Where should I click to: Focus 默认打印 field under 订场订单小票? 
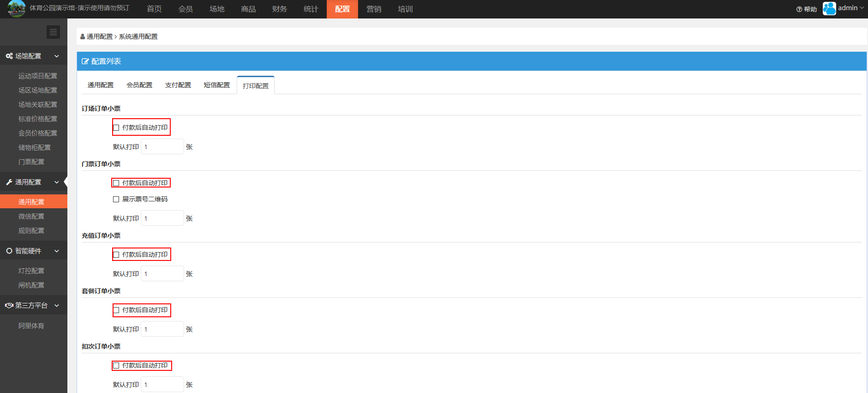click(x=162, y=147)
